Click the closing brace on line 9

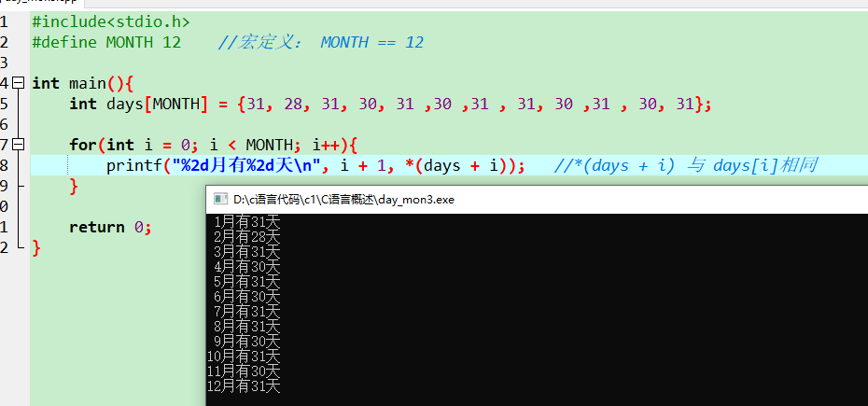(x=74, y=186)
